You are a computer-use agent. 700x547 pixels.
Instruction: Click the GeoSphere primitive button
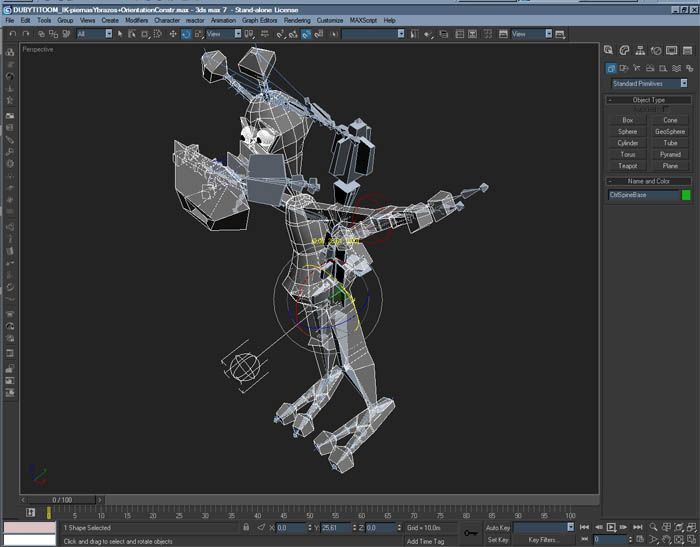[x=670, y=131]
